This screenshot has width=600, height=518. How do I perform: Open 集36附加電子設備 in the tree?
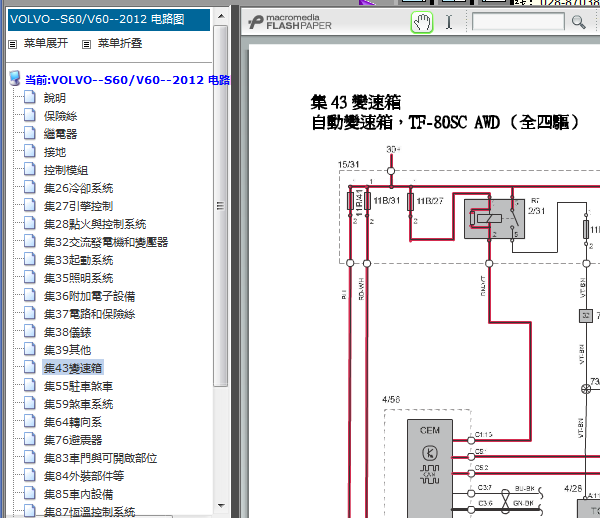(90, 296)
